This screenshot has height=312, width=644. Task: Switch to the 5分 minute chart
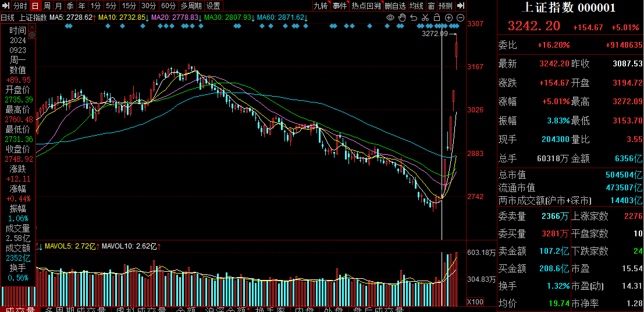click(111, 6)
